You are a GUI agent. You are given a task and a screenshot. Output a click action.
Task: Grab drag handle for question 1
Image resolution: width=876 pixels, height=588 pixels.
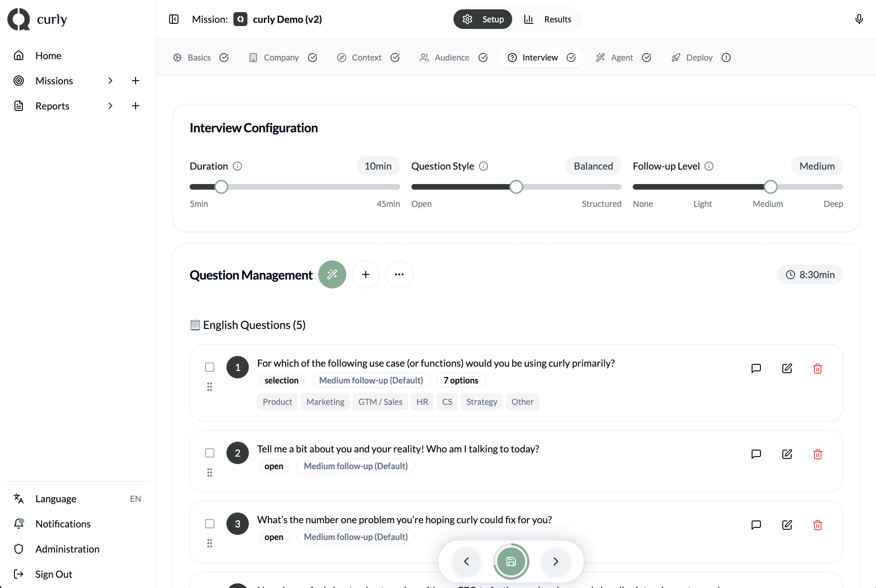[x=210, y=387]
